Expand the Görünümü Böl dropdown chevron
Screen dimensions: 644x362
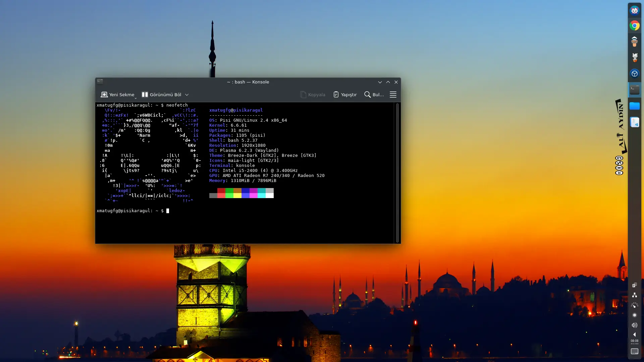point(187,95)
